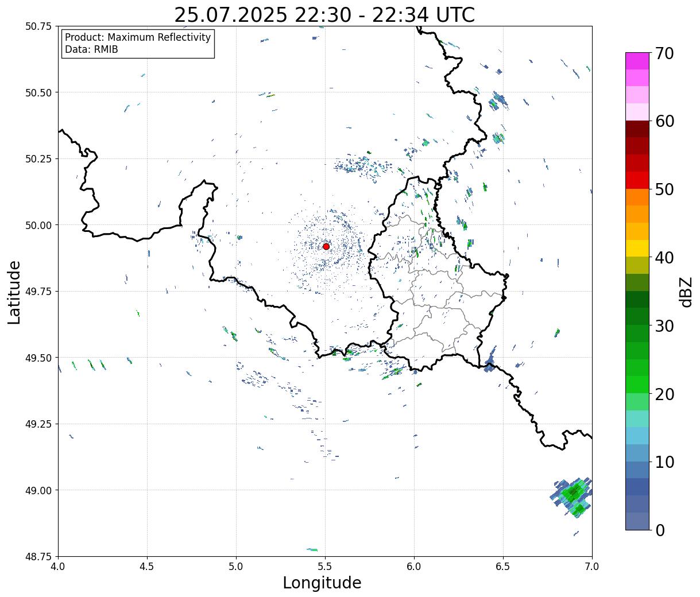Click the 'Data: RMIB' text
Screen dimensions: 700x597
[91, 50]
